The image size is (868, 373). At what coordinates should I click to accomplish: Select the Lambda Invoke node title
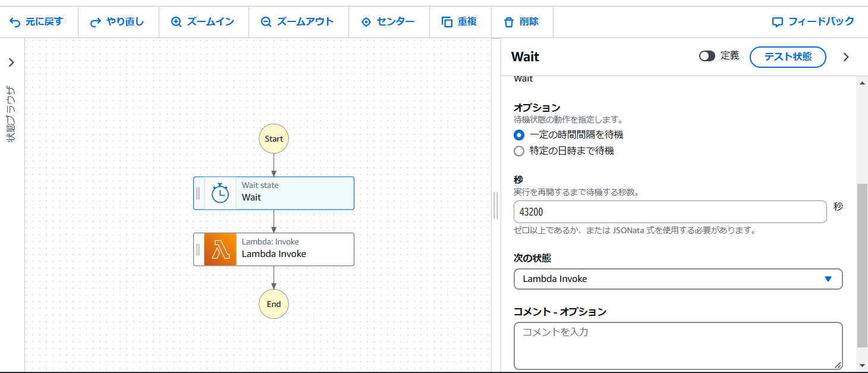[x=273, y=254]
